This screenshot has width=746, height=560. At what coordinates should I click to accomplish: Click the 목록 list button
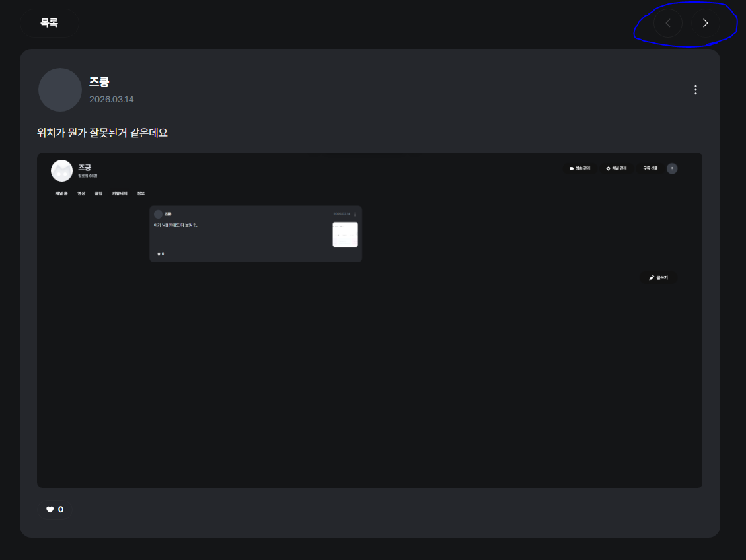coord(50,23)
